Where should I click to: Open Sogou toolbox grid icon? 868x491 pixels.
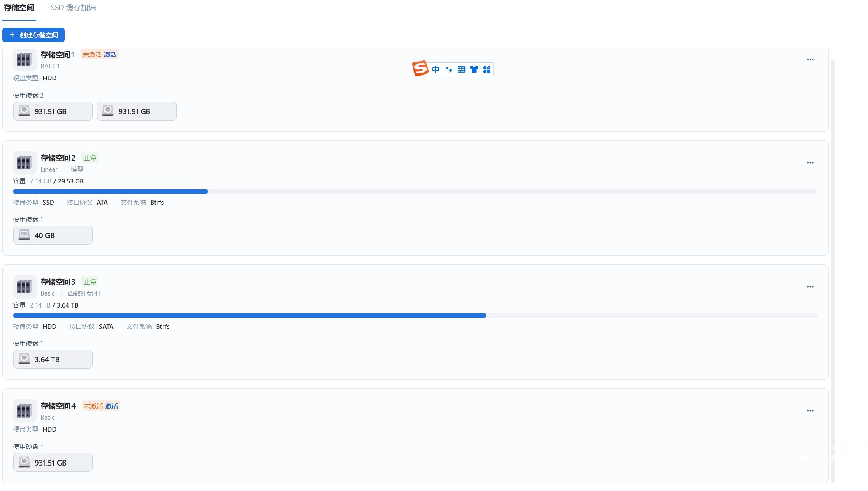click(487, 69)
